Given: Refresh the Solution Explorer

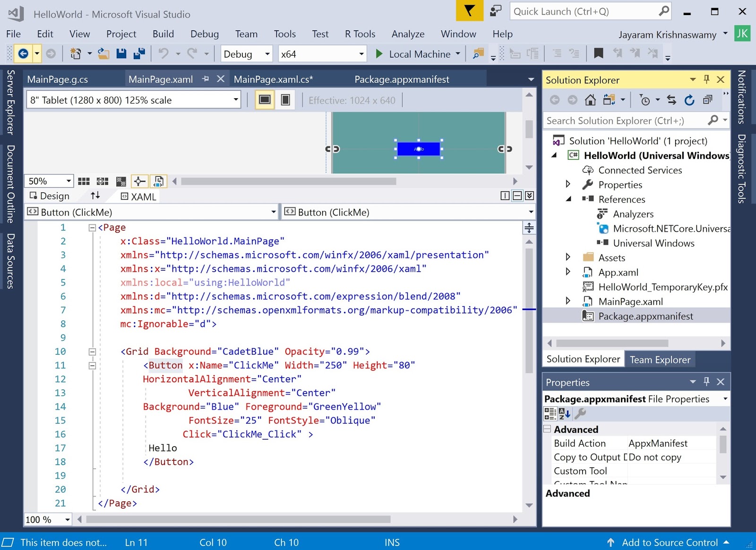Looking at the screenshot, I should [689, 100].
